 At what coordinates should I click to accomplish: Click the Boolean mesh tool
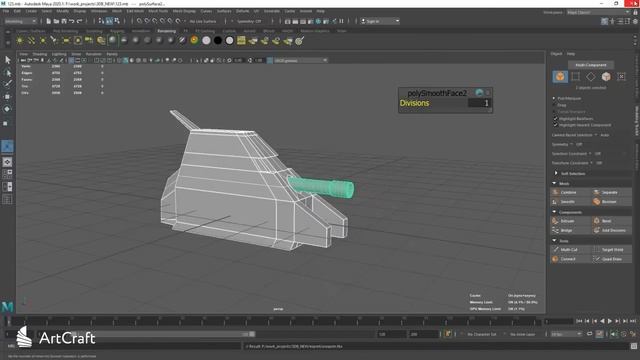611,202
